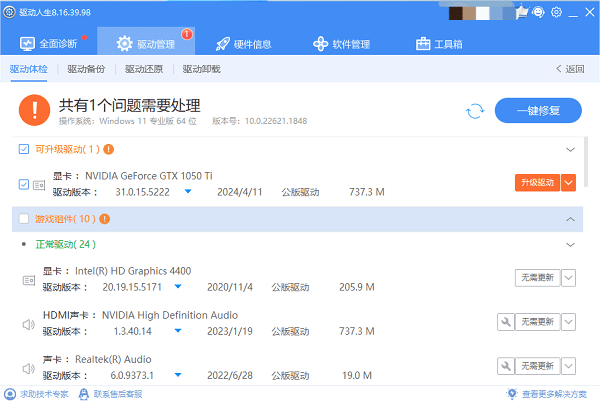Click the orange 升级驱动 button
600x401 pixels.
pos(536,183)
